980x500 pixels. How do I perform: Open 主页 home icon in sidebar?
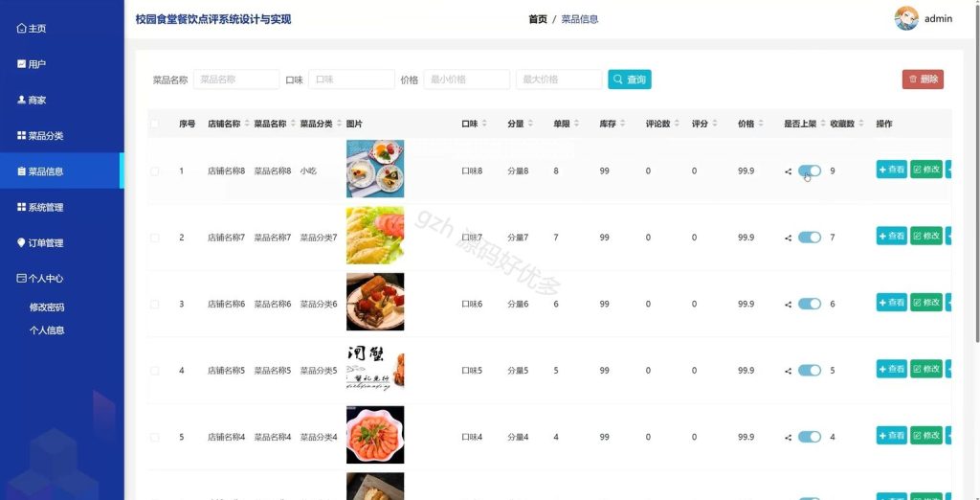22,28
